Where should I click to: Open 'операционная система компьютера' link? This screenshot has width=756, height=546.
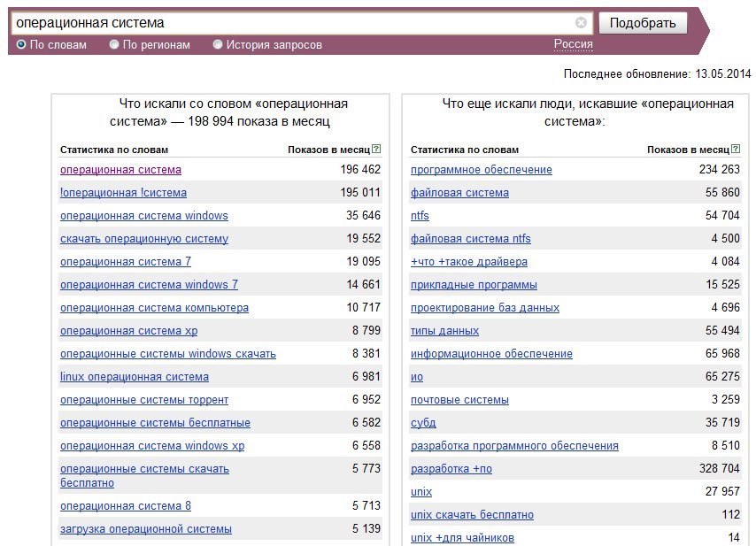[154, 308]
